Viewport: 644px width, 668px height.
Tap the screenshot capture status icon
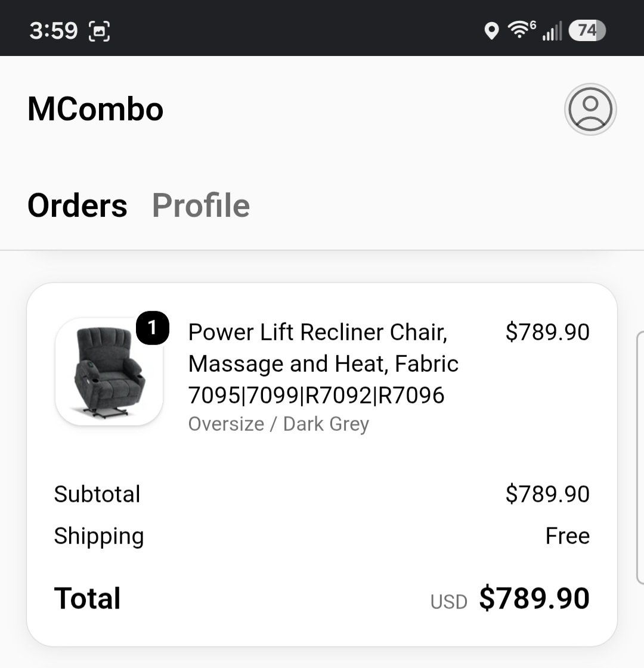(x=99, y=31)
